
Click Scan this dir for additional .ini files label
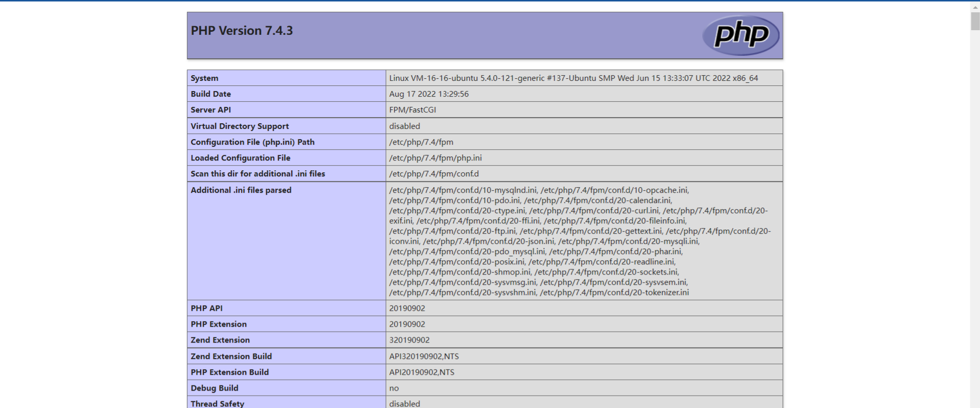pyautogui.click(x=258, y=174)
